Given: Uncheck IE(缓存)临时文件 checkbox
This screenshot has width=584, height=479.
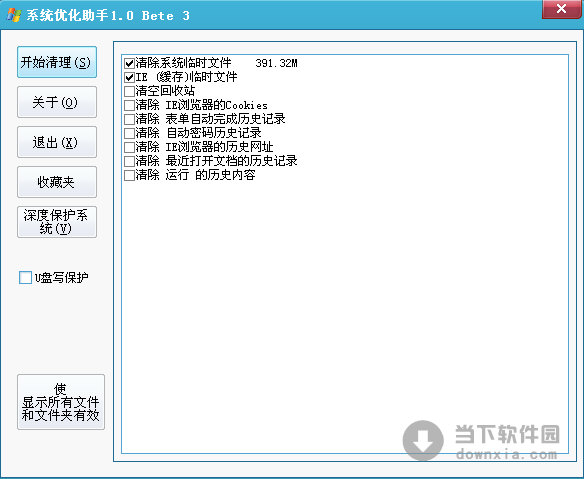Looking at the screenshot, I should coord(129,77).
